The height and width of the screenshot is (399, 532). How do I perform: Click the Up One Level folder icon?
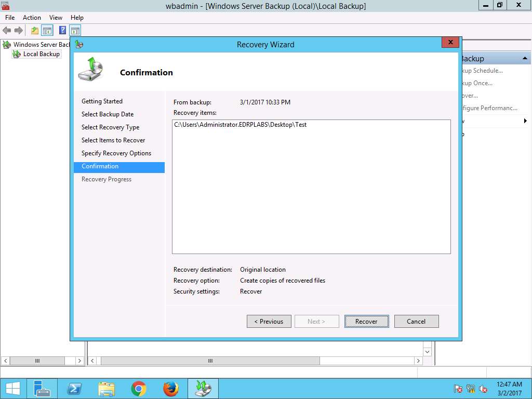(x=35, y=31)
